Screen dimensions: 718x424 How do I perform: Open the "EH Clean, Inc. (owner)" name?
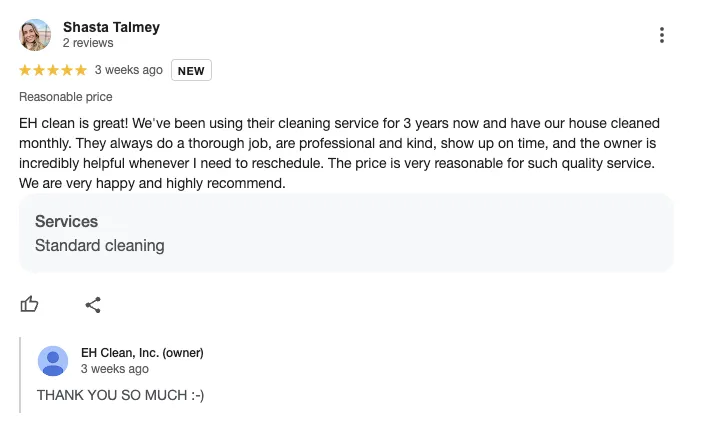coord(142,353)
